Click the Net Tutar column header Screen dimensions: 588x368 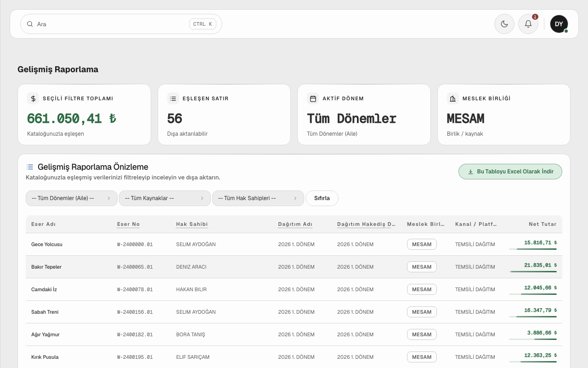[543, 224]
